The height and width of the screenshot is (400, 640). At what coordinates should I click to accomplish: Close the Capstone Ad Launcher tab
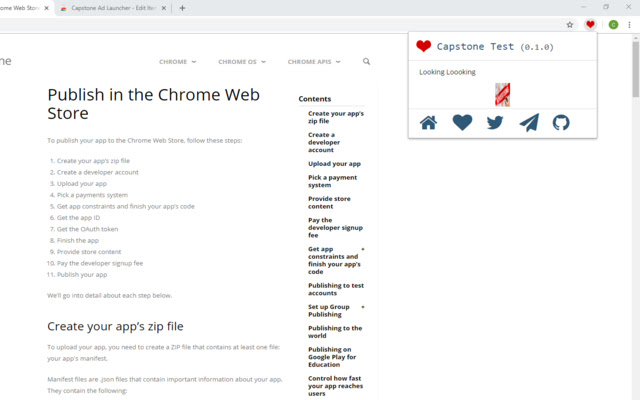pos(164,8)
